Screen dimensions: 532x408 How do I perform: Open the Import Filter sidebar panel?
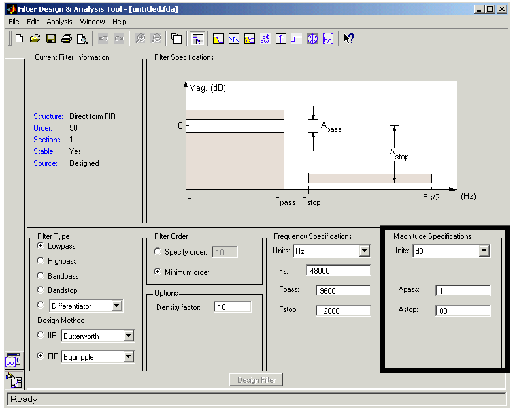click(13, 360)
